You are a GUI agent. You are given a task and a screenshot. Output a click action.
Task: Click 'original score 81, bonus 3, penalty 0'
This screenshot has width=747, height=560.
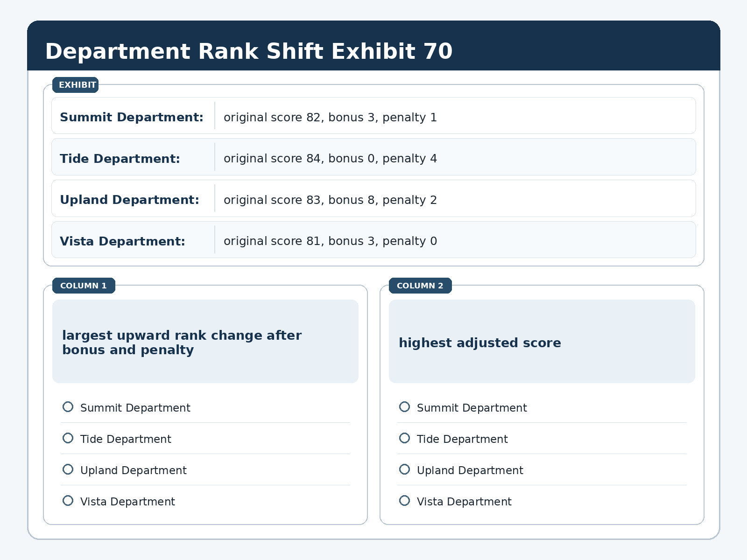click(331, 241)
